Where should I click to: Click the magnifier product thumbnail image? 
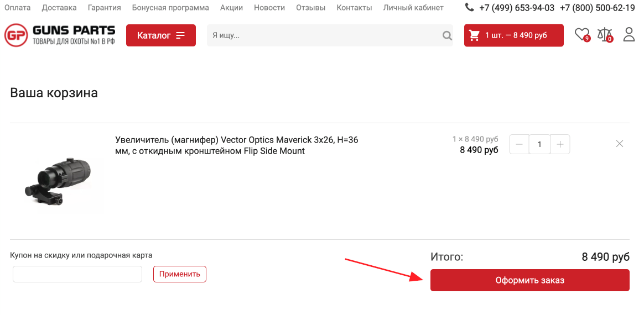(58, 181)
